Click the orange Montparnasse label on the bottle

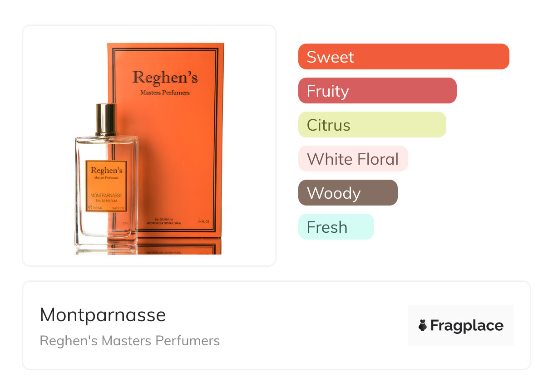(106, 186)
